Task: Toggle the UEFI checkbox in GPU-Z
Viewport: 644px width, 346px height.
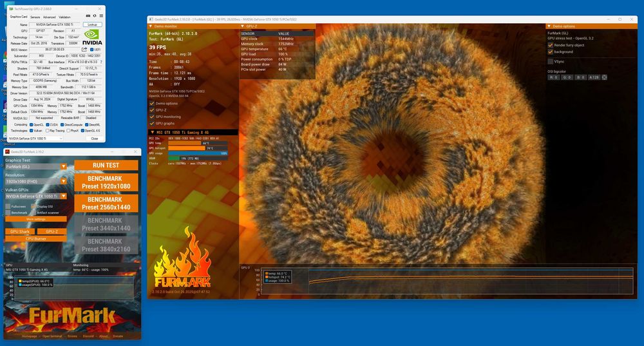Action: [x=91, y=50]
